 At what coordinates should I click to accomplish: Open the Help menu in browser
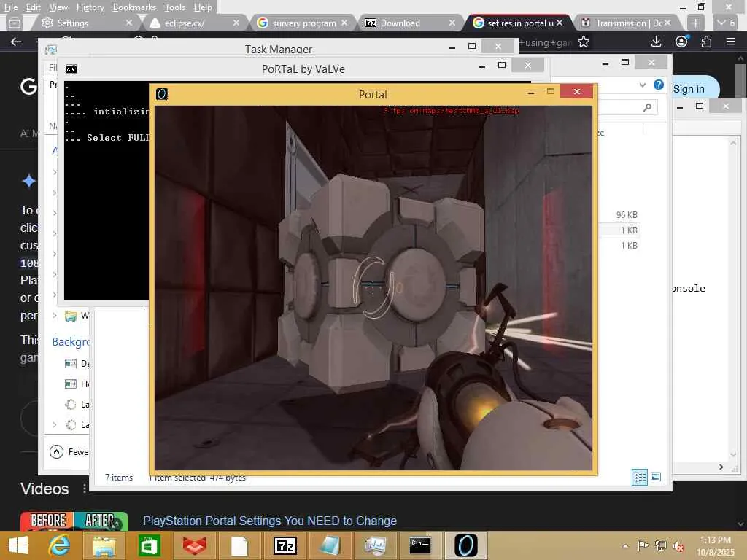[203, 7]
